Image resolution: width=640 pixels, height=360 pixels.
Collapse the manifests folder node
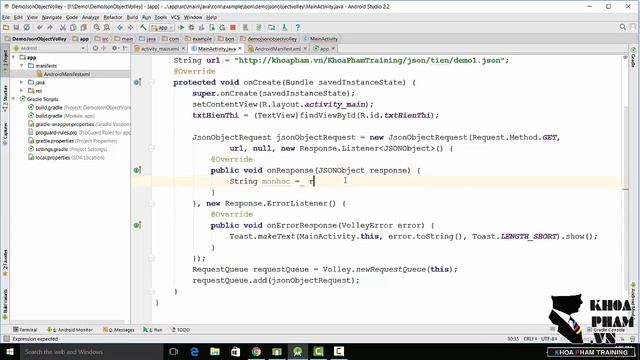(22, 66)
